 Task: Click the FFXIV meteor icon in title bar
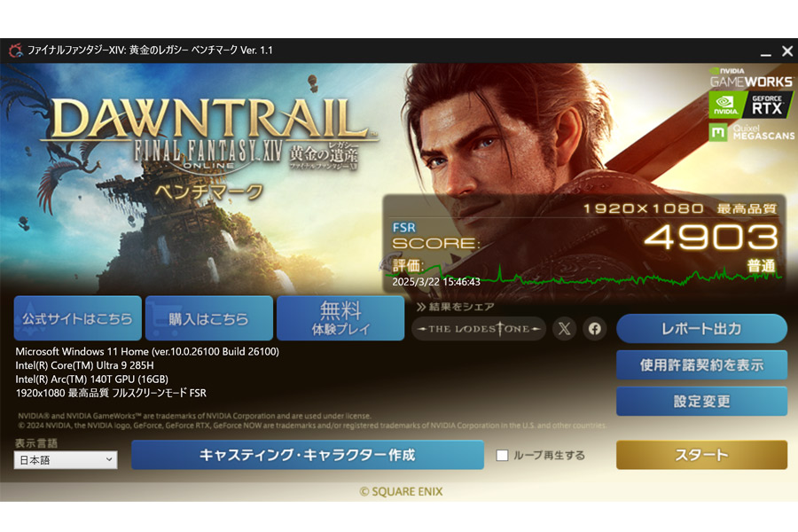(x=15, y=51)
